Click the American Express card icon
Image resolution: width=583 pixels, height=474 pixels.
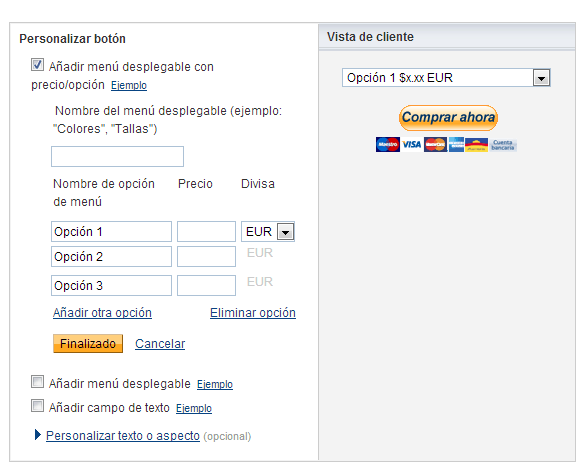tap(456, 145)
